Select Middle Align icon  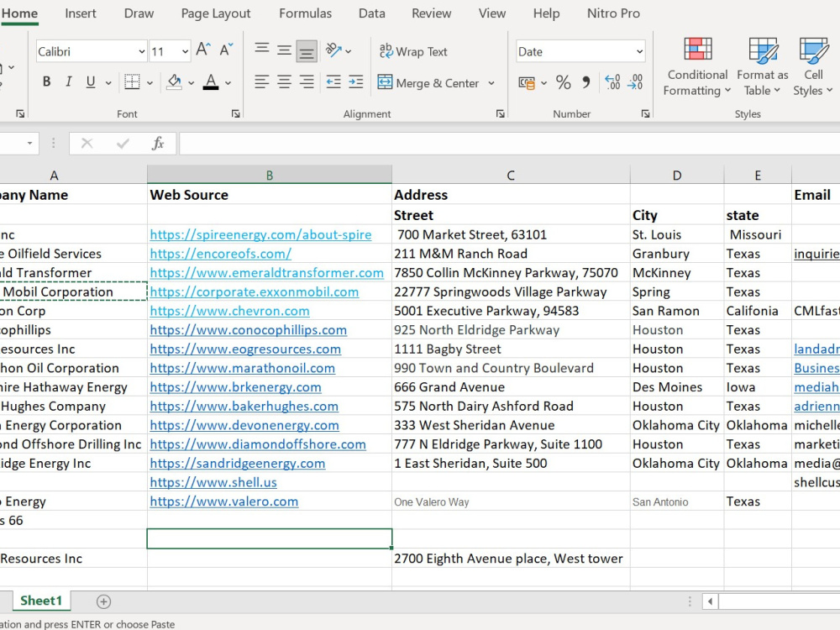(x=285, y=50)
